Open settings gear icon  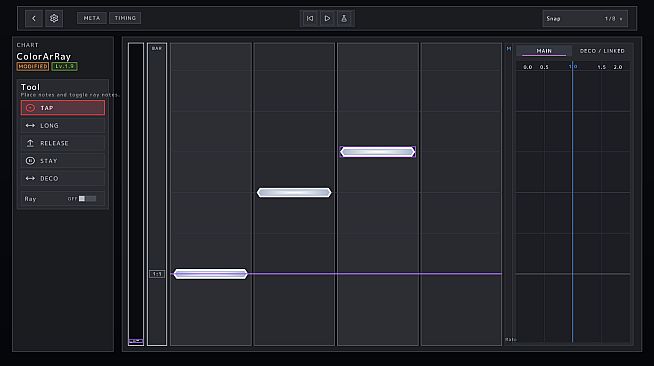[x=54, y=18]
